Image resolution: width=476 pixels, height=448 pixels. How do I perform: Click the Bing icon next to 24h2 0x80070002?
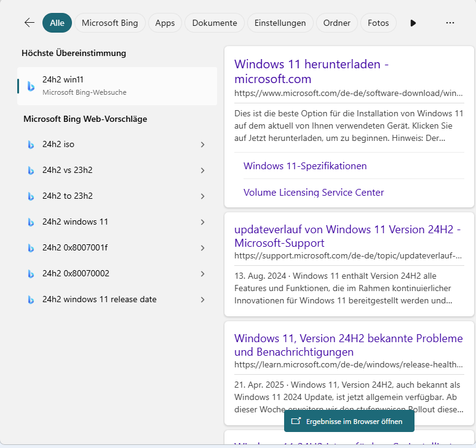pyautogui.click(x=31, y=274)
